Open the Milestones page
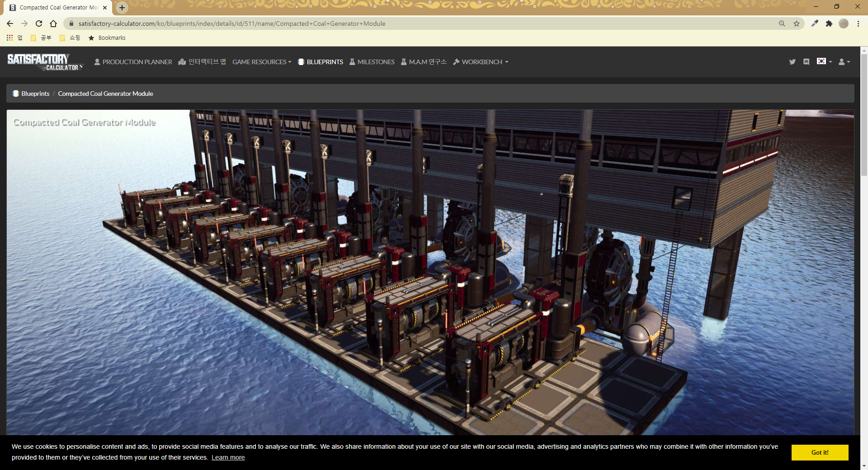 (x=372, y=62)
